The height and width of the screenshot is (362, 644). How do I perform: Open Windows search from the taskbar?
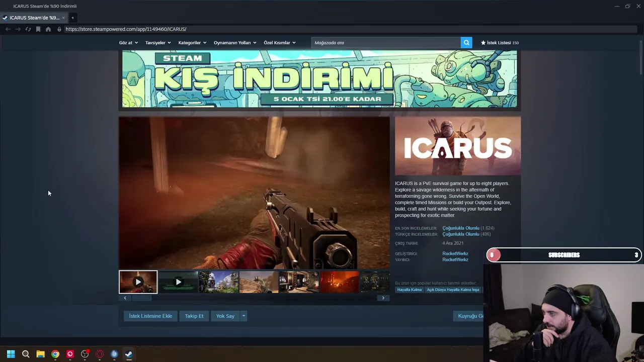click(26, 354)
